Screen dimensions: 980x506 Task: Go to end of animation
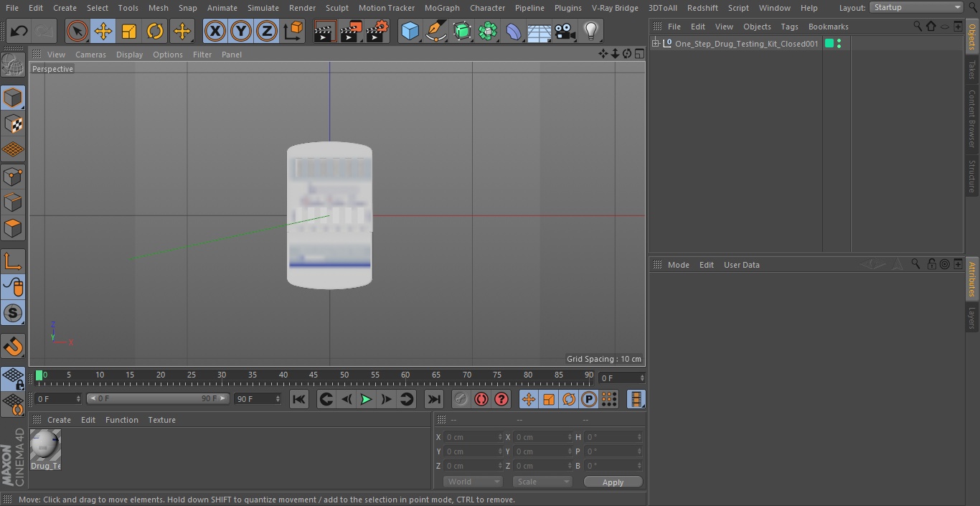(x=434, y=399)
